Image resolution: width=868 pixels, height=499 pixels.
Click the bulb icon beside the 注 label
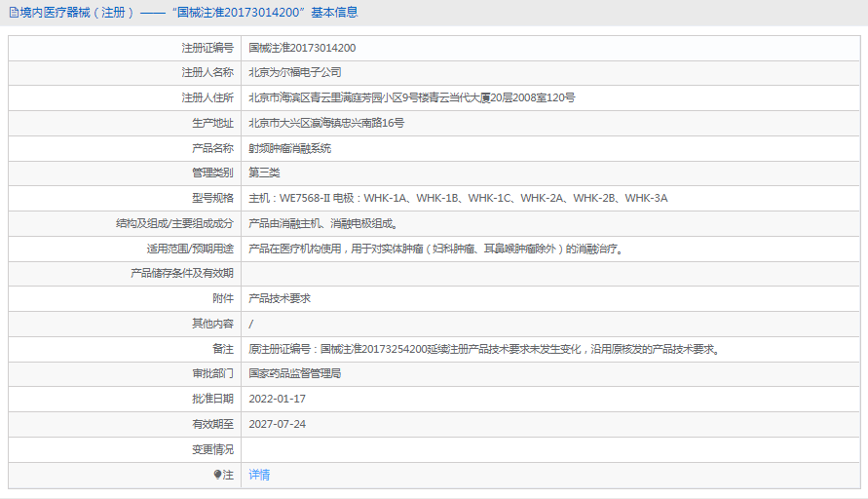217,475
